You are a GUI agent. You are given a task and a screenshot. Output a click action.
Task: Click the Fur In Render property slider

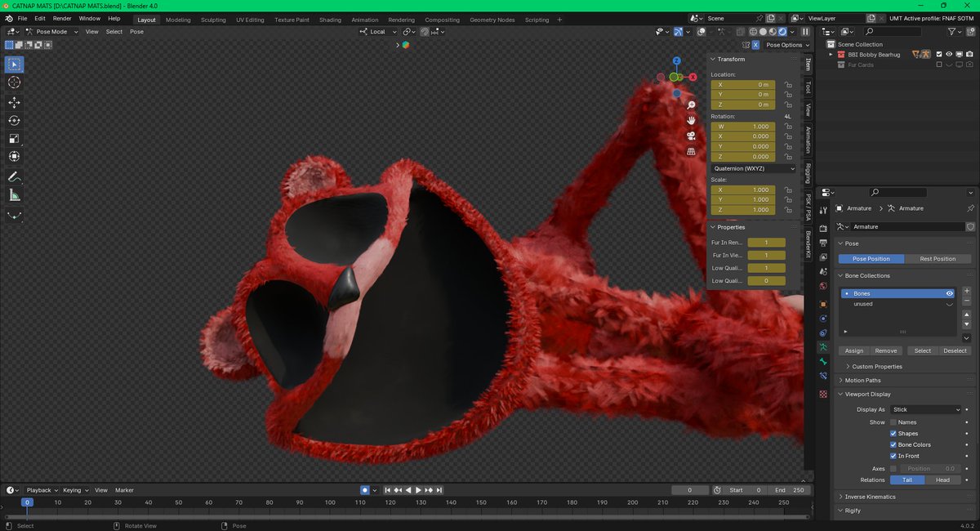pyautogui.click(x=765, y=243)
